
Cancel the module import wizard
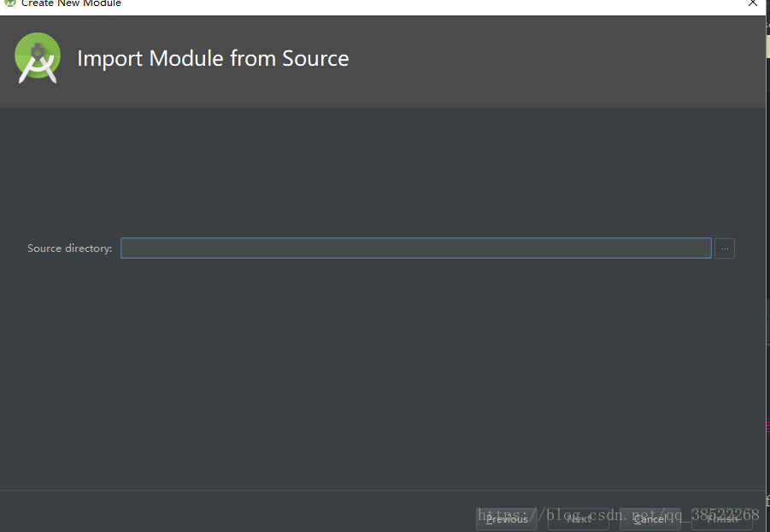(650, 518)
